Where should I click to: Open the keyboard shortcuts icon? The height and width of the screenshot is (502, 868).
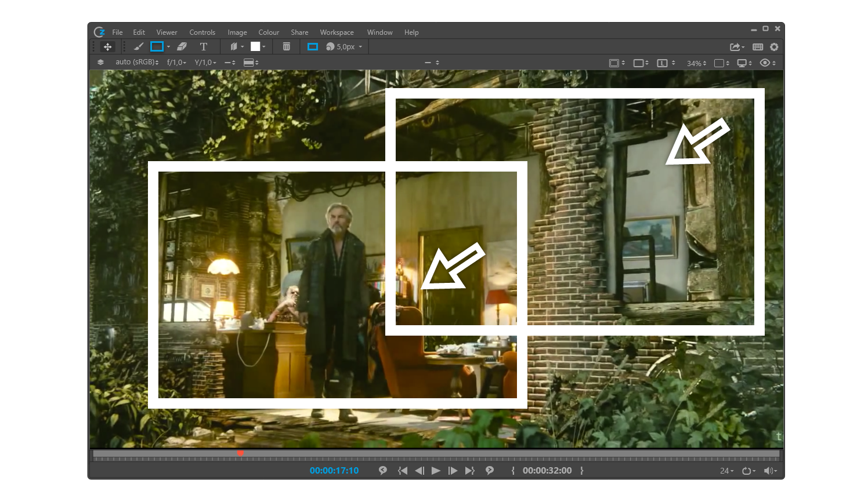(x=758, y=47)
